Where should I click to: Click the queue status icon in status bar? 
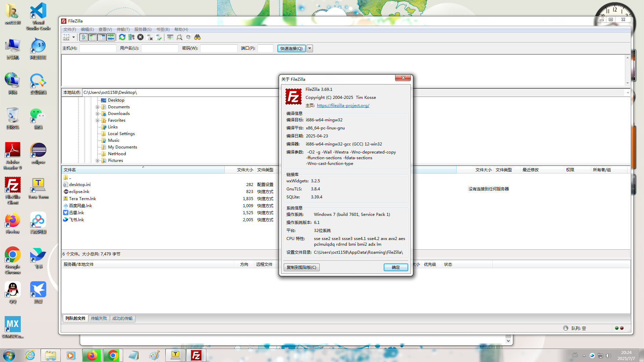click(x=566, y=328)
